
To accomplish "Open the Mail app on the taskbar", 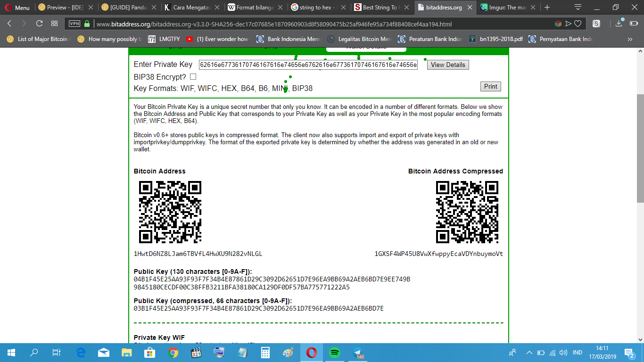I will click(x=103, y=352).
